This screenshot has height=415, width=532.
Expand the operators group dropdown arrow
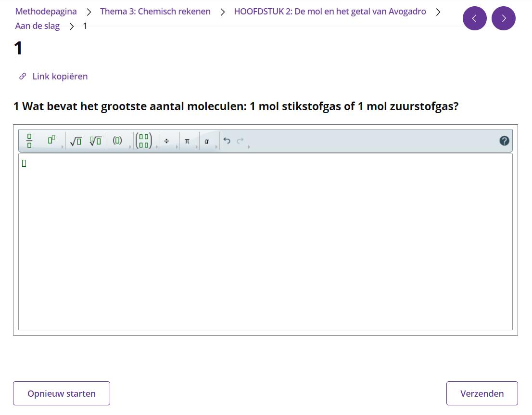[x=177, y=147]
